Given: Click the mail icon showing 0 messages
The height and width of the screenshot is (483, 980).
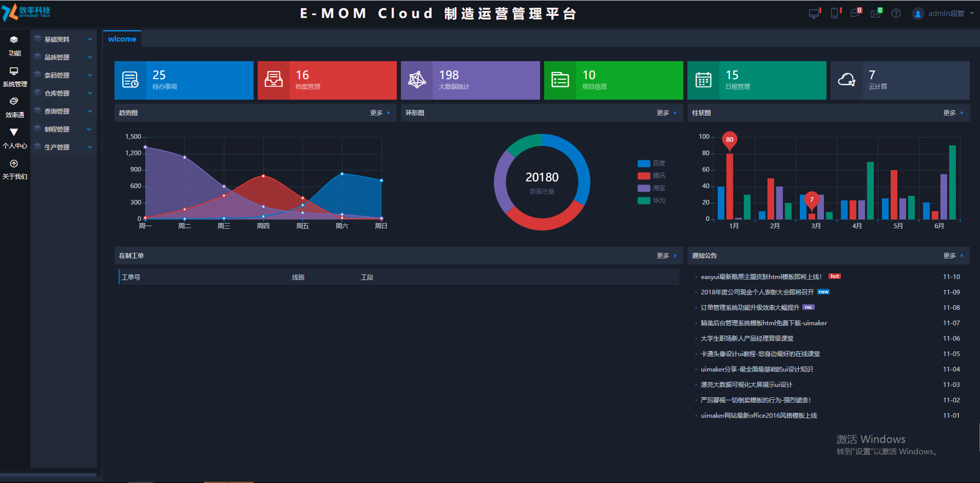Looking at the screenshot, I should 876,13.
